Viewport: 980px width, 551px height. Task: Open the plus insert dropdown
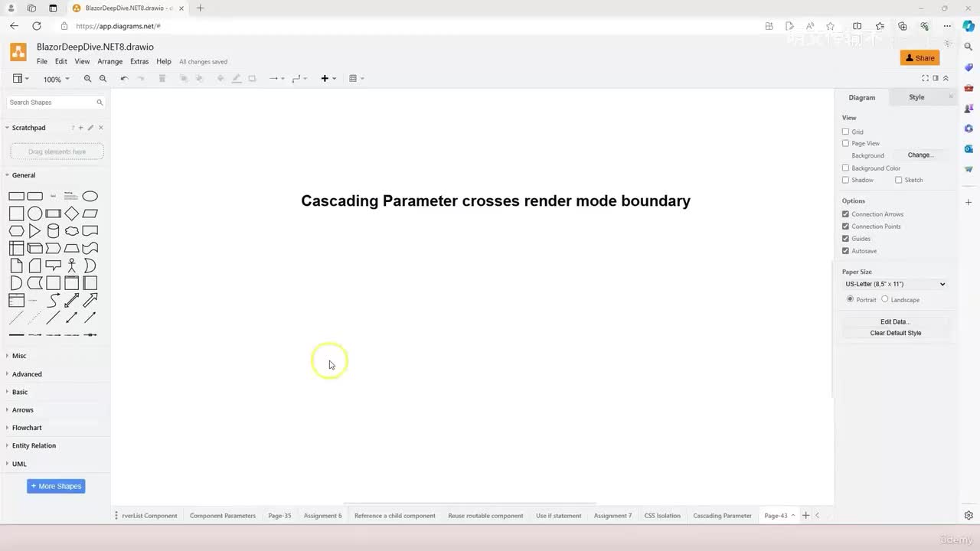point(328,79)
